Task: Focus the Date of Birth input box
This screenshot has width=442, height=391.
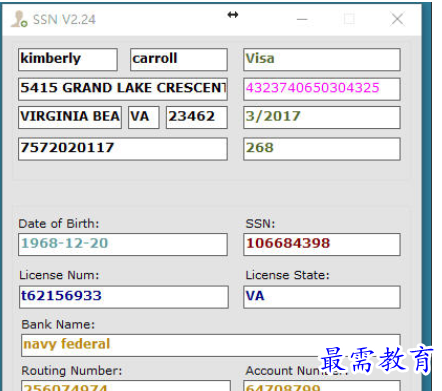Action: tap(123, 244)
